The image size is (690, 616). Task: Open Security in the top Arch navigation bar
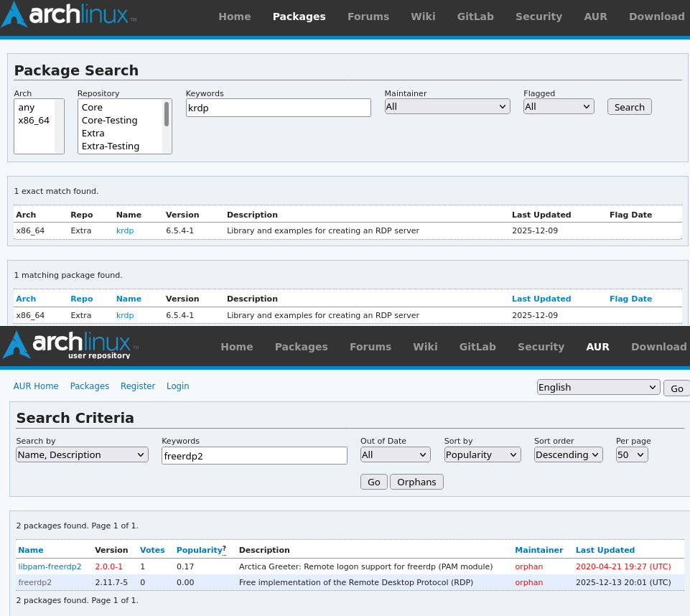tap(539, 17)
